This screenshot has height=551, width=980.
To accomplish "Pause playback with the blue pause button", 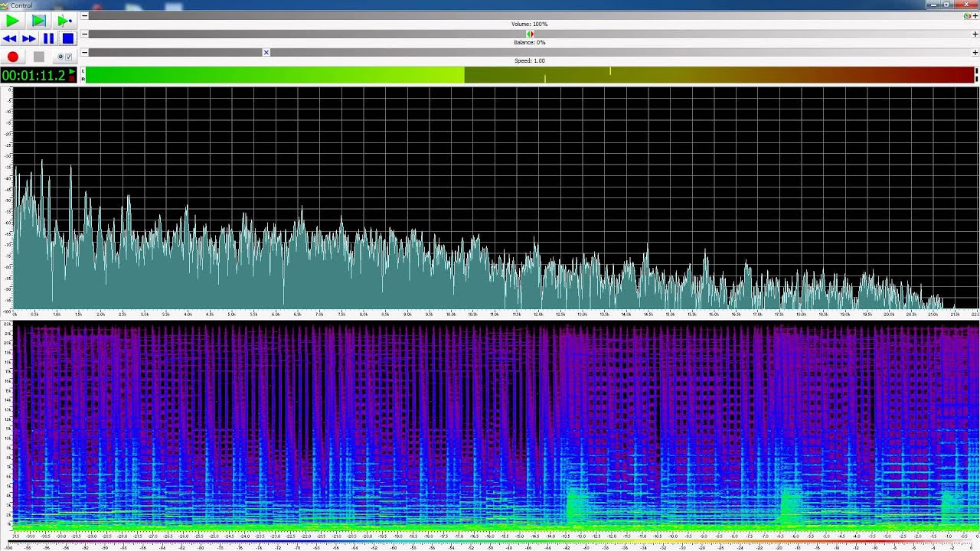I will tap(49, 38).
